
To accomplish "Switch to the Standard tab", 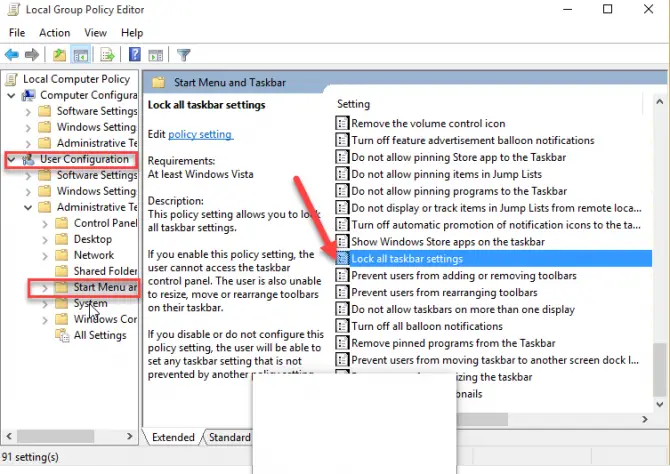I will coord(229,437).
